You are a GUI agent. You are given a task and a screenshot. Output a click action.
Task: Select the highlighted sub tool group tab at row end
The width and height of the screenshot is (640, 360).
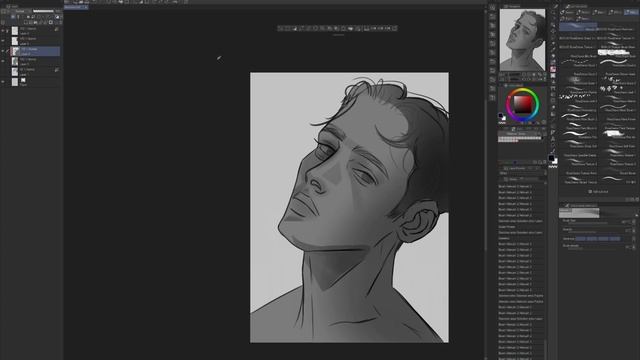pos(631,12)
